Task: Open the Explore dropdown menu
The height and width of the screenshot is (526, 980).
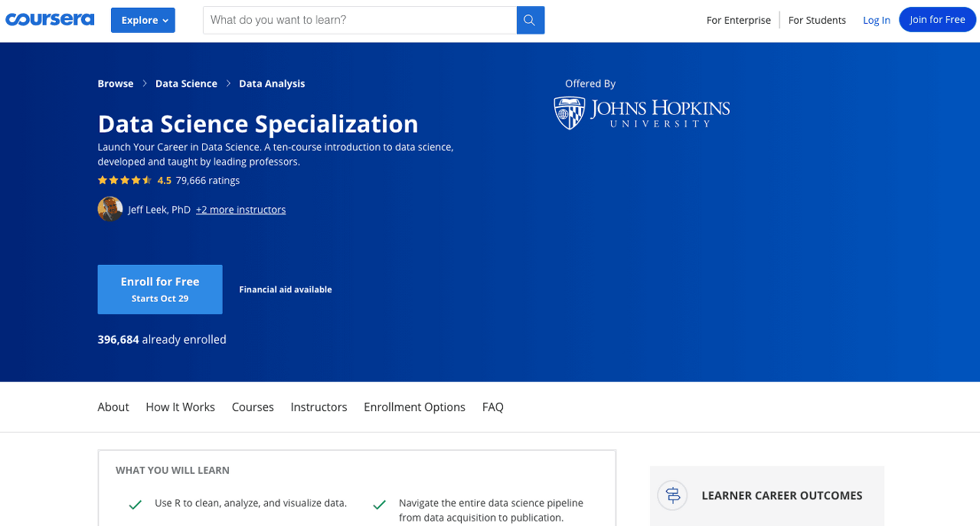Action: pyautogui.click(x=143, y=20)
